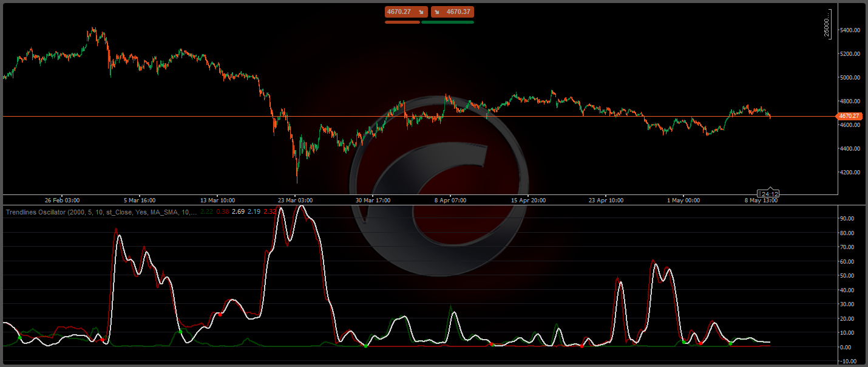Click the 5 Mar 16:00 time axis label
This screenshot has height=367, width=868.
point(139,200)
